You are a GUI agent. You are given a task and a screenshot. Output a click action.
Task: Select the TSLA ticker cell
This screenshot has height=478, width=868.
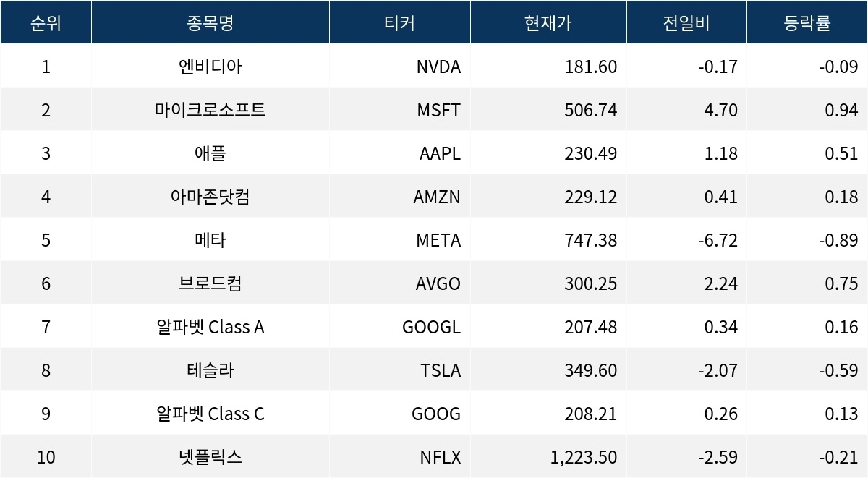(x=441, y=370)
